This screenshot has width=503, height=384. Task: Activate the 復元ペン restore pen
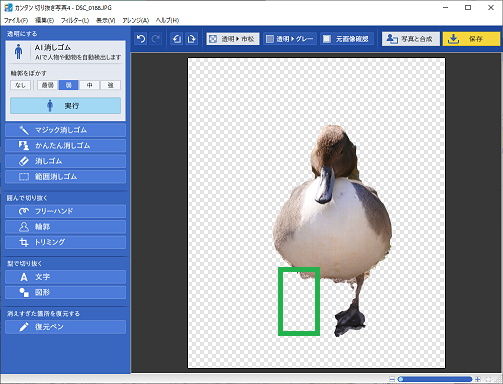coord(66,327)
